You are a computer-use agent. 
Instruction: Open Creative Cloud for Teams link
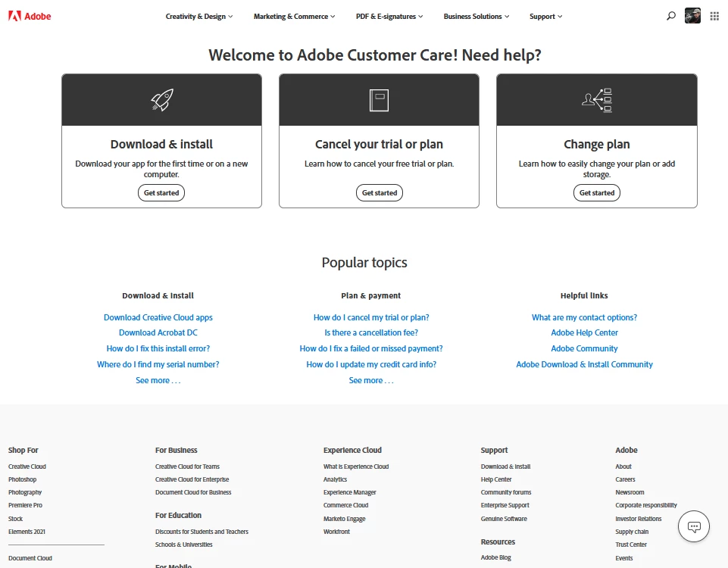point(187,467)
